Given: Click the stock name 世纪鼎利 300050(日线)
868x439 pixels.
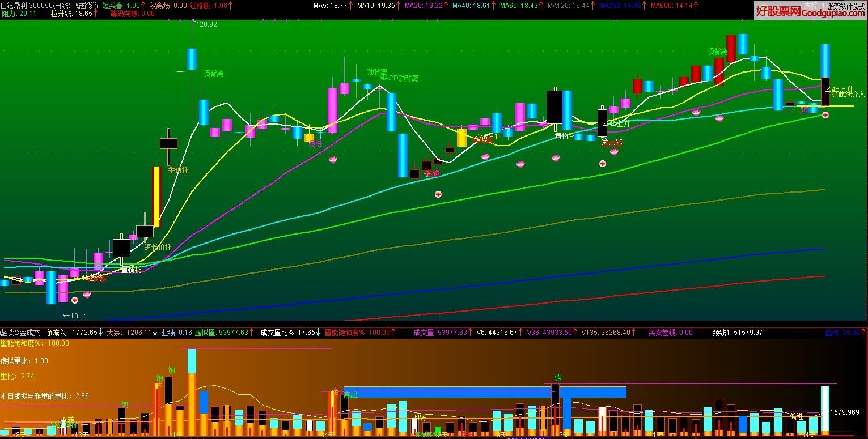Looking at the screenshot, I should point(35,5).
